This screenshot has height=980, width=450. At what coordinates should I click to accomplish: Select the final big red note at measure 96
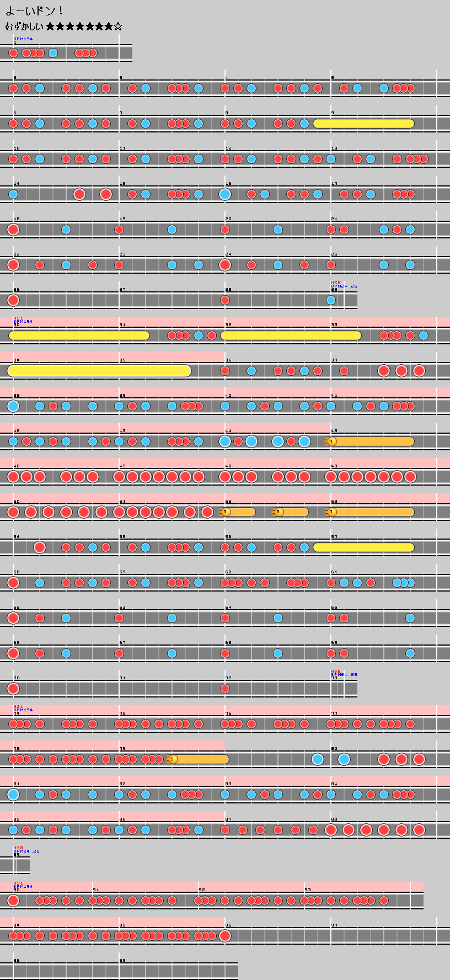tap(225, 936)
